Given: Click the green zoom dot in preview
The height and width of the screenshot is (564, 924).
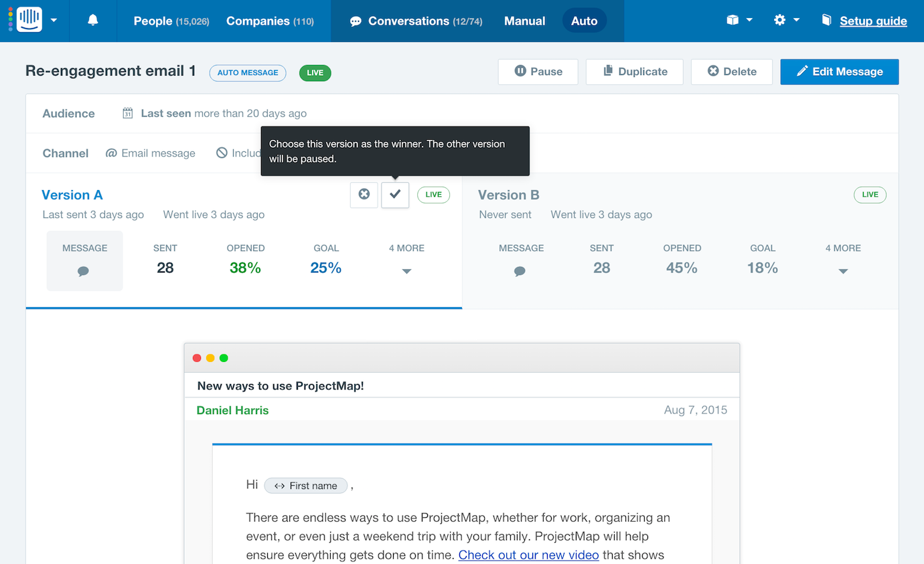Looking at the screenshot, I should (224, 358).
